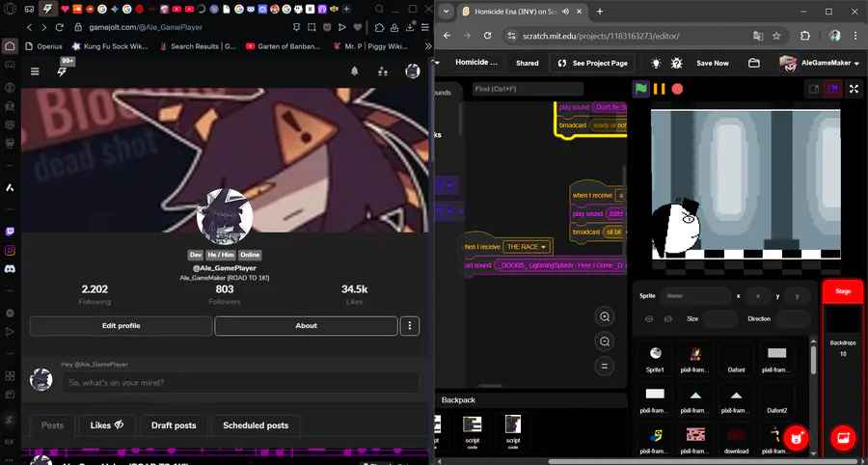Open Game Jolt profile avatar menu

point(413,70)
